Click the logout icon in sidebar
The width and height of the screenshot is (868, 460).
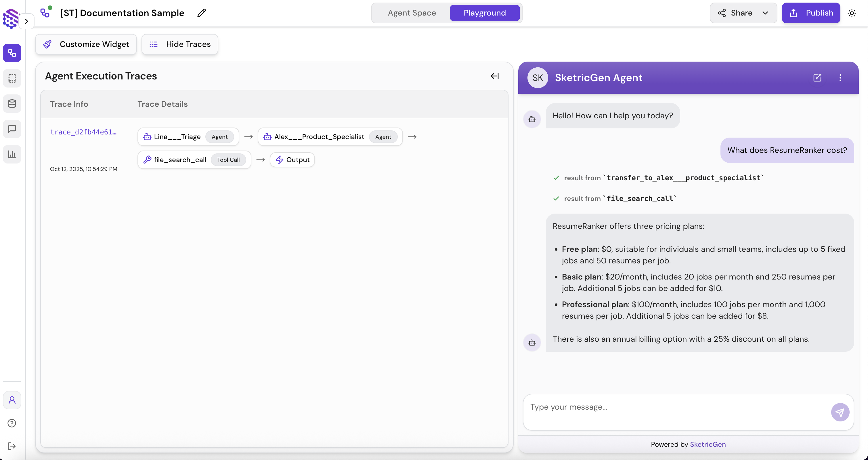(12, 446)
